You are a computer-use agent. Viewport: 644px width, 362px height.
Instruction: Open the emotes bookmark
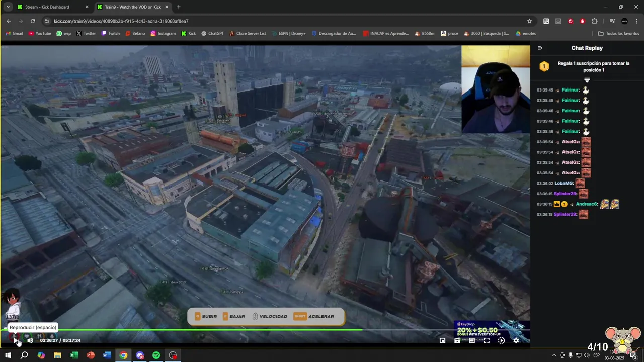[525, 33]
